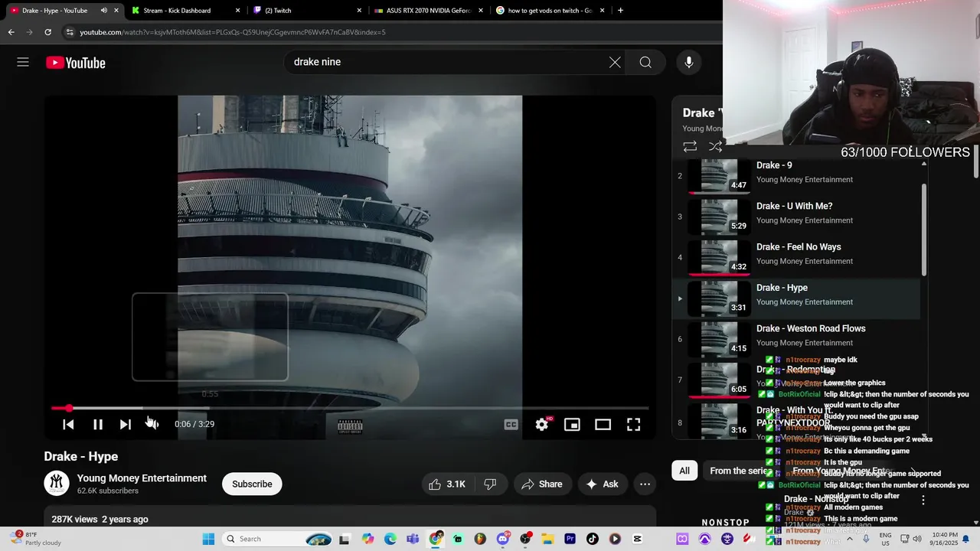Open TikTok from the taskbar

(x=593, y=539)
